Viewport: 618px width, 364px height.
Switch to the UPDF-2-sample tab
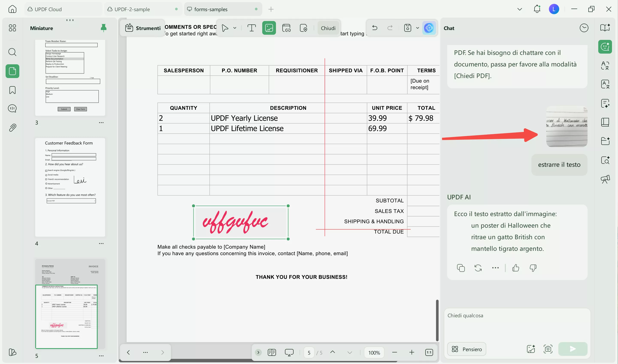coord(132,9)
